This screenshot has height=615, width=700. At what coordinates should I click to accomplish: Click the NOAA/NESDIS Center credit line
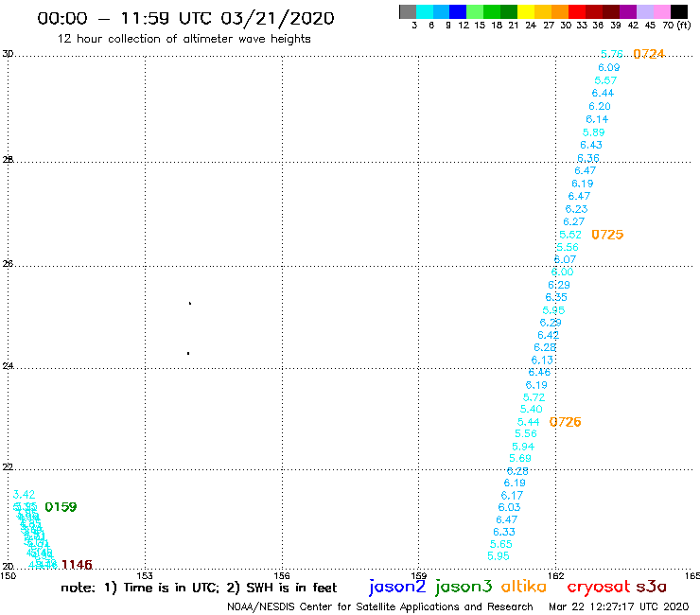click(x=380, y=606)
